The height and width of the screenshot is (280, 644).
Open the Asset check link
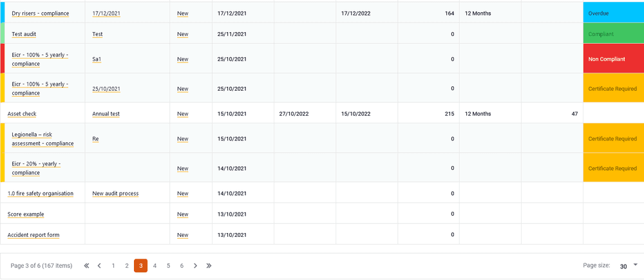pyautogui.click(x=22, y=114)
